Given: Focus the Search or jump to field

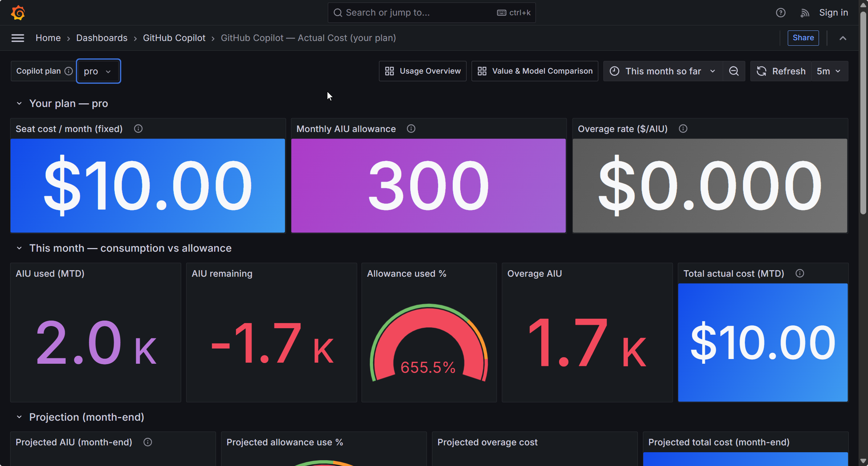Looking at the screenshot, I should click(x=431, y=13).
